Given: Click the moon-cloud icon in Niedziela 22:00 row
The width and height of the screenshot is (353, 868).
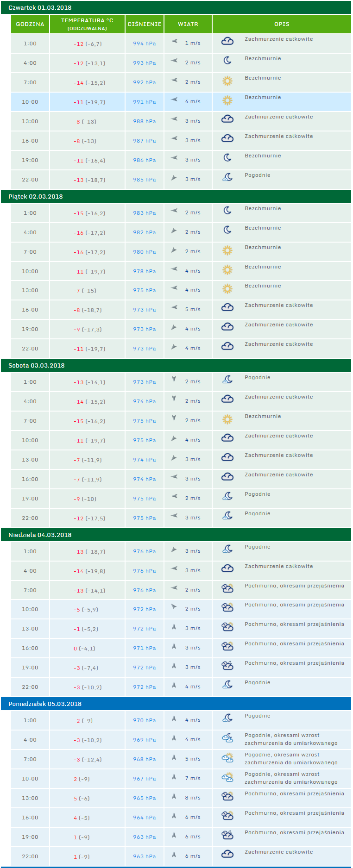Looking at the screenshot, I should click(x=227, y=685).
